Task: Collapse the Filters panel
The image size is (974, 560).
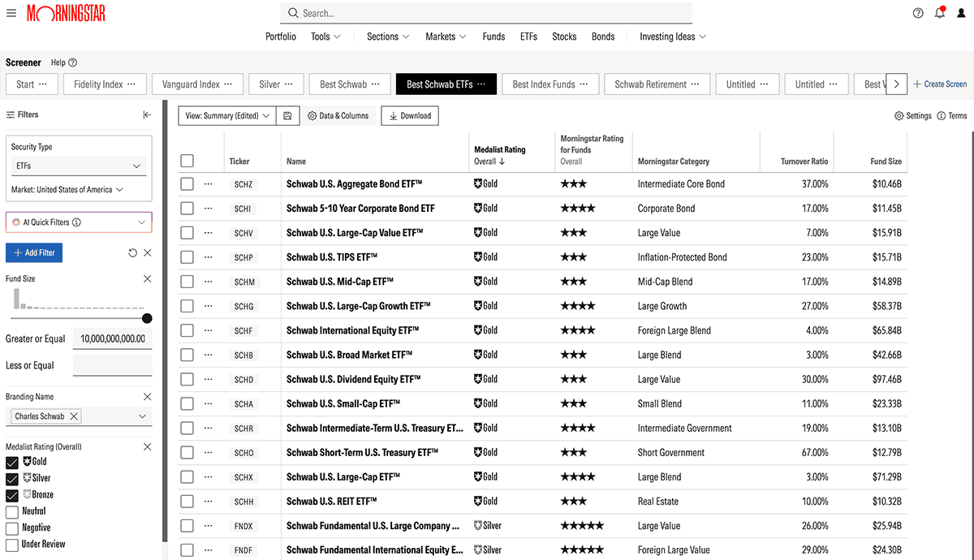Action: (x=147, y=114)
